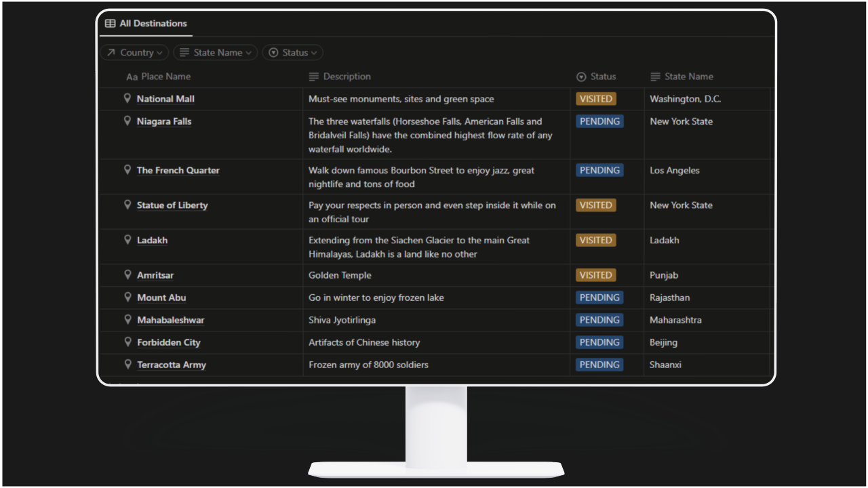Click the Beijing state cell

coord(708,342)
